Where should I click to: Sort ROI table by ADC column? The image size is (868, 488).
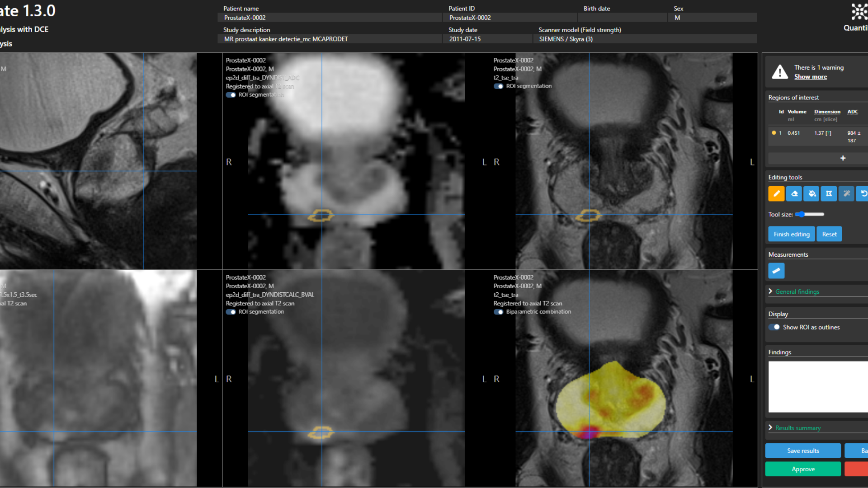click(852, 112)
